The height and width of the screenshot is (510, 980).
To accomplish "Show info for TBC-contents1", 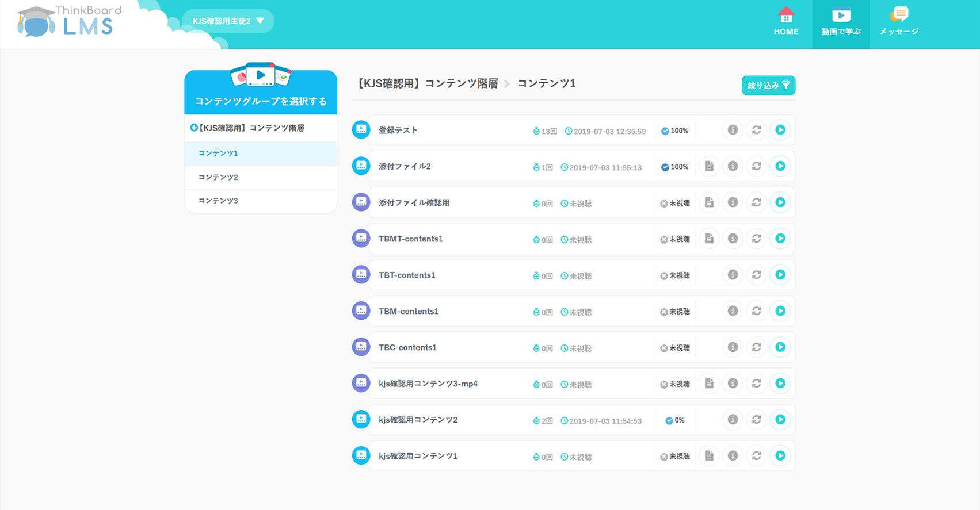I will click(x=733, y=347).
